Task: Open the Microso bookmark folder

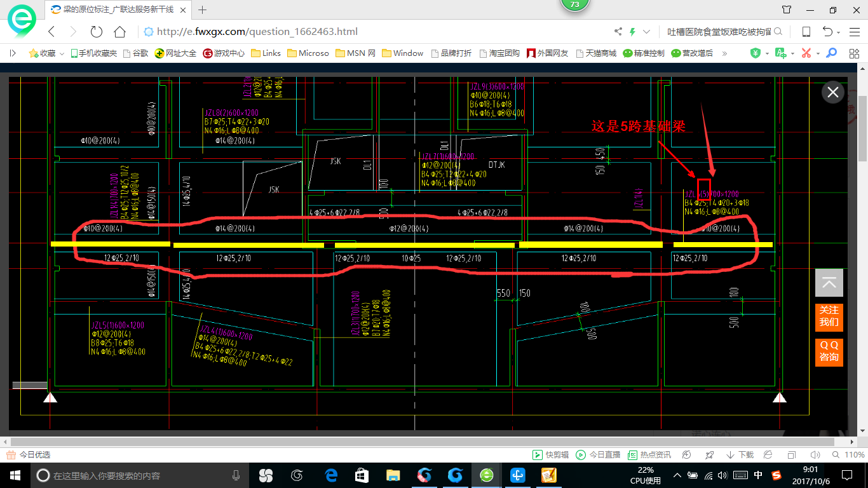Action: tap(308, 53)
